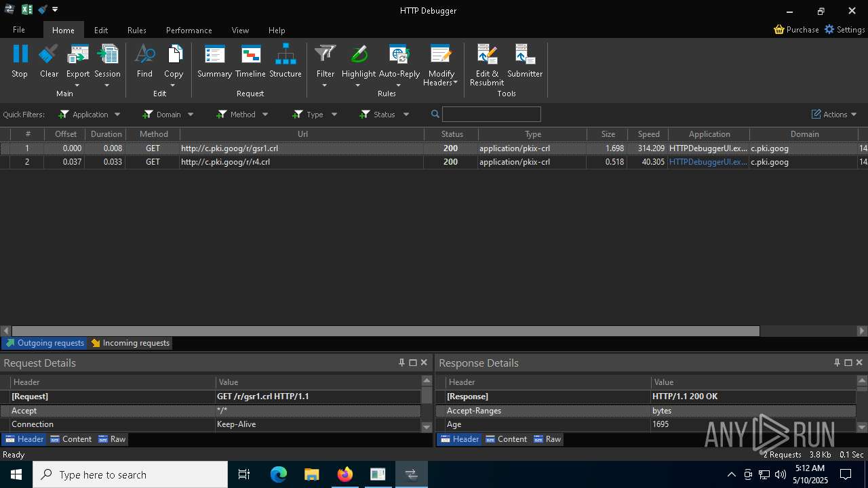Switch to the Edit ribbon tab

(101, 30)
